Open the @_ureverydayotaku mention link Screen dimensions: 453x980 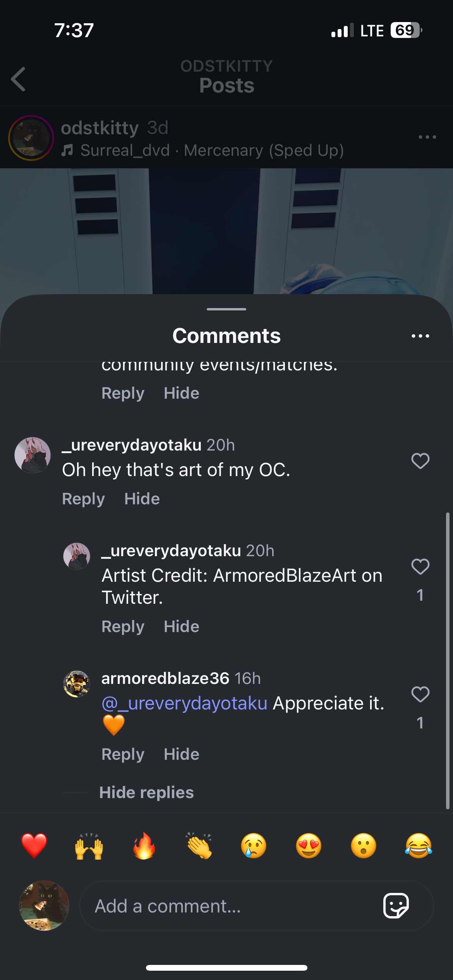pyautogui.click(x=184, y=703)
